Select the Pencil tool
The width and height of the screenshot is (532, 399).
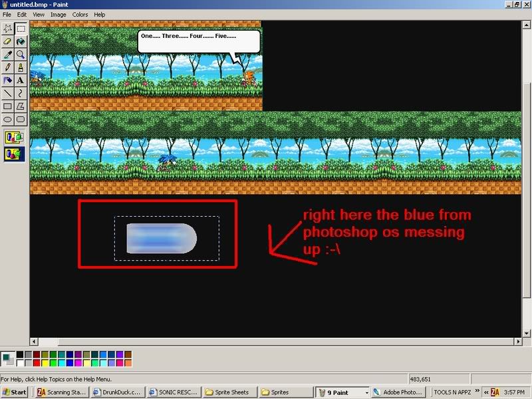pyautogui.click(x=8, y=67)
